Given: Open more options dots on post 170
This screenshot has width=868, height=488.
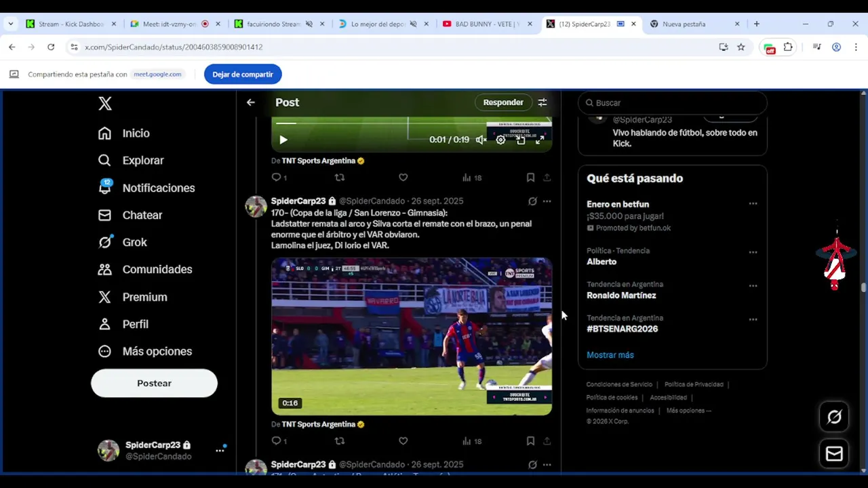Looking at the screenshot, I should [547, 201].
